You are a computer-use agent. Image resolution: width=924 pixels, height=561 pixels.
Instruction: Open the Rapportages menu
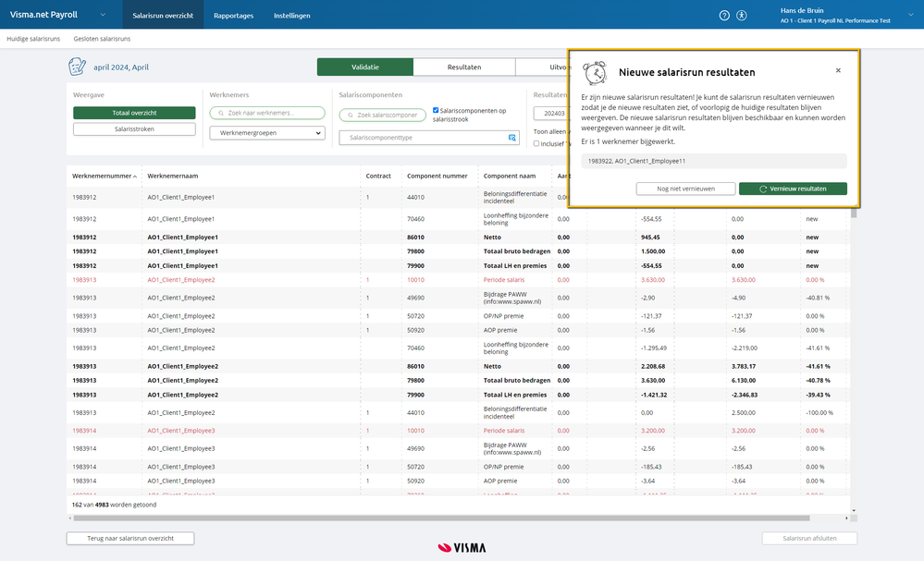[x=233, y=16]
